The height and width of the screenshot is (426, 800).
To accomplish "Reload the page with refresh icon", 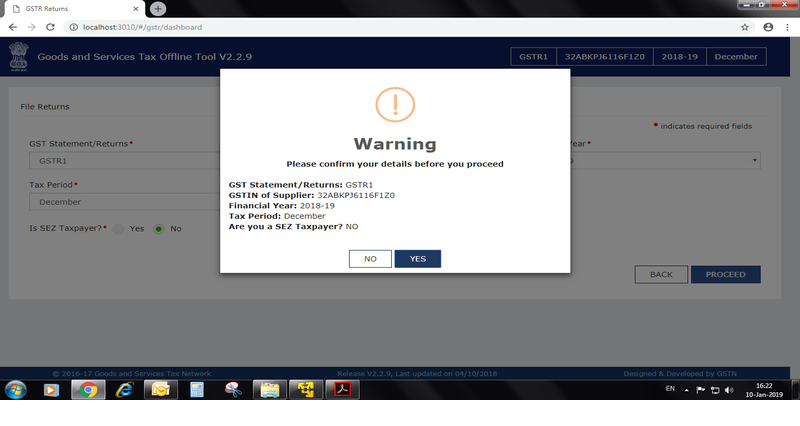I will point(50,27).
